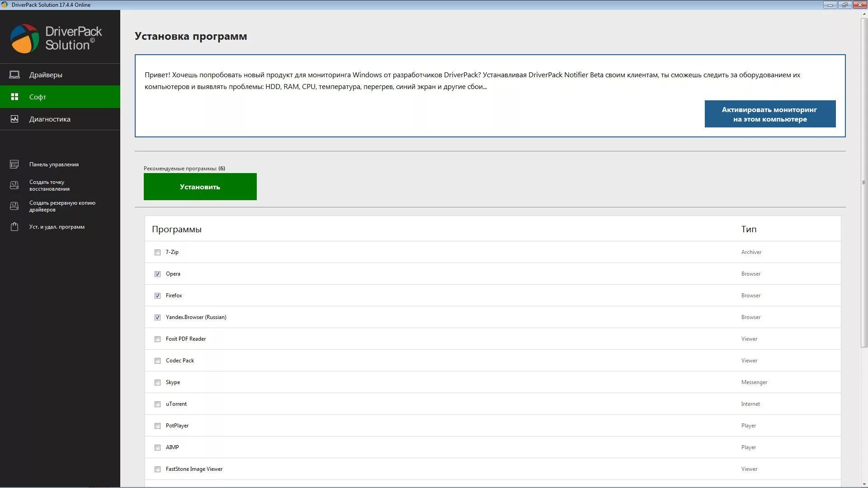Uncheck Yandex.Browser (Russian) checkbox
Image resolution: width=868 pixels, height=488 pixels.
pos(157,317)
